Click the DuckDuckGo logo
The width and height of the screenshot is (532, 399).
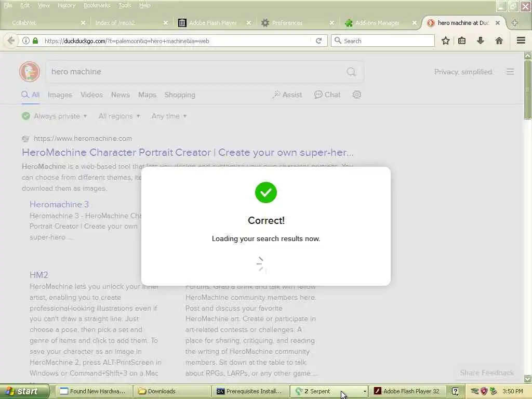pyautogui.click(x=30, y=72)
